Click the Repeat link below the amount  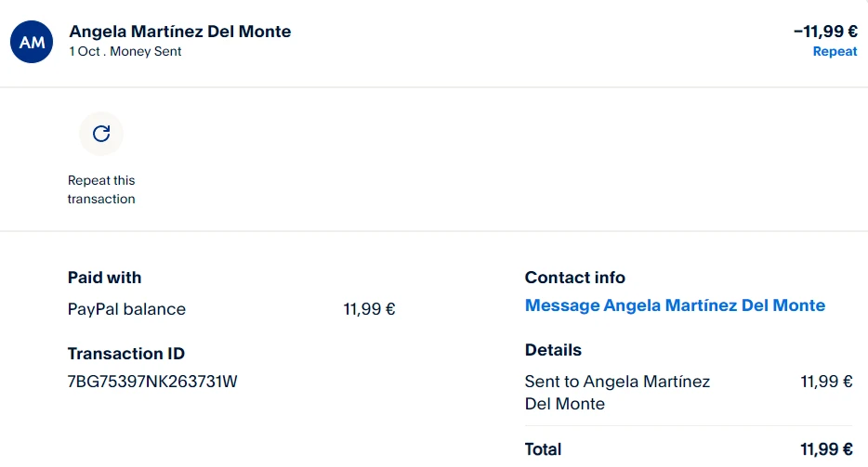835,52
